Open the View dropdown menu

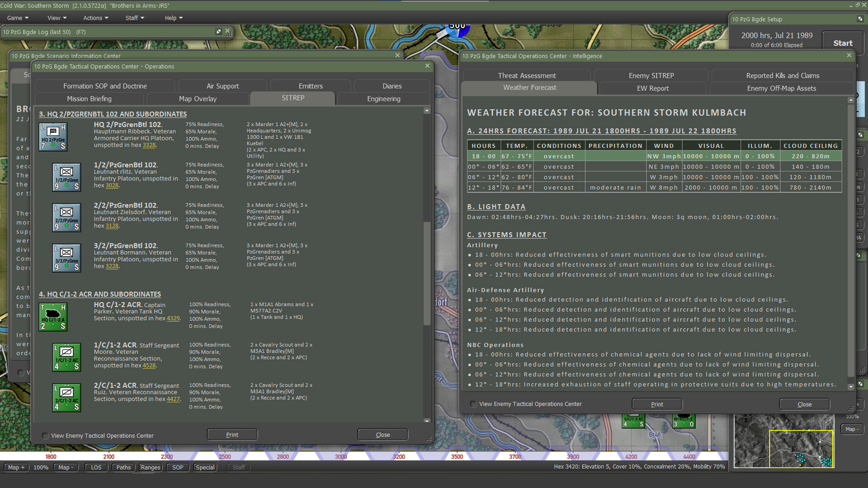56,18
